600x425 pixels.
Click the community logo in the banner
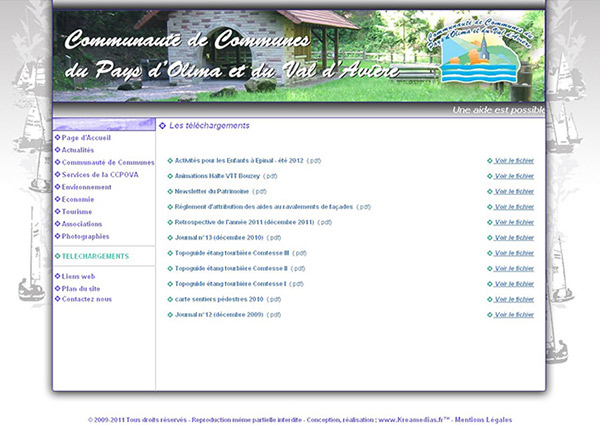point(480,50)
